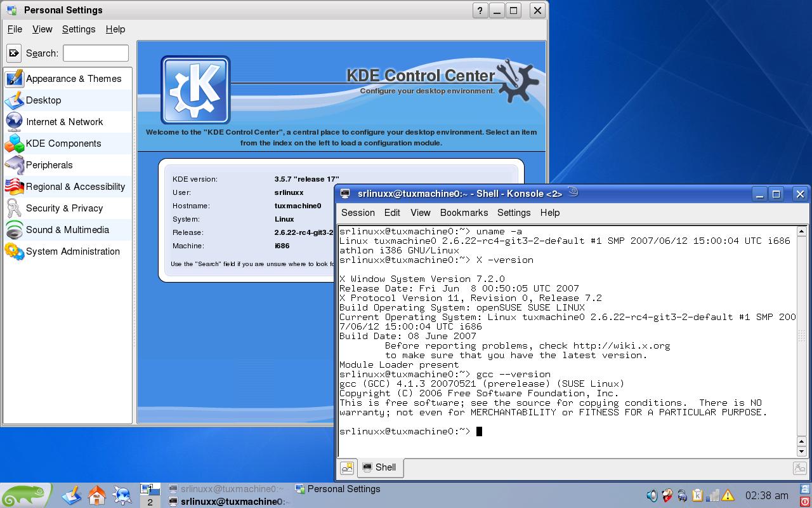Open View menu in Konsole
Viewport: 812px width, 508px height.
[x=420, y=213]
